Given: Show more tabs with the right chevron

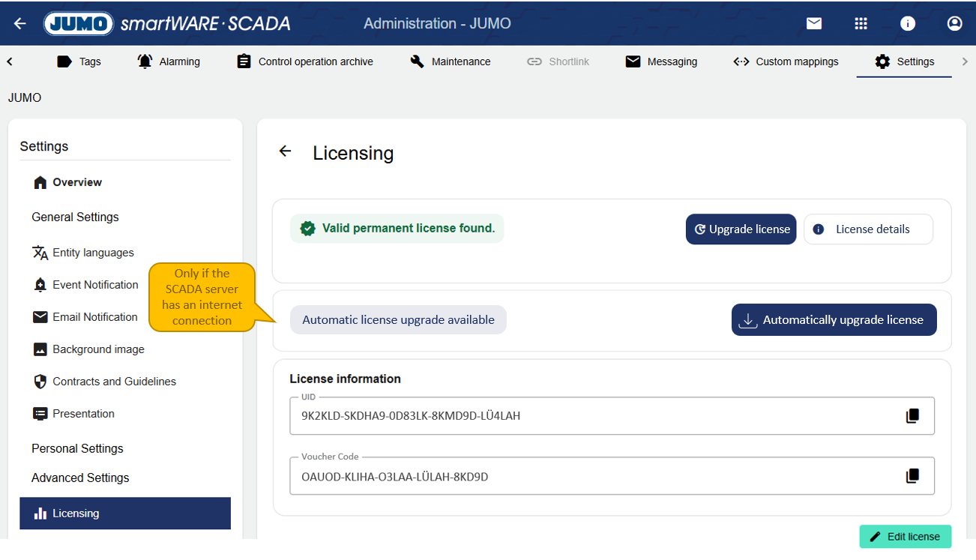Looking at the screenshot, I should (x=965, y=61).
